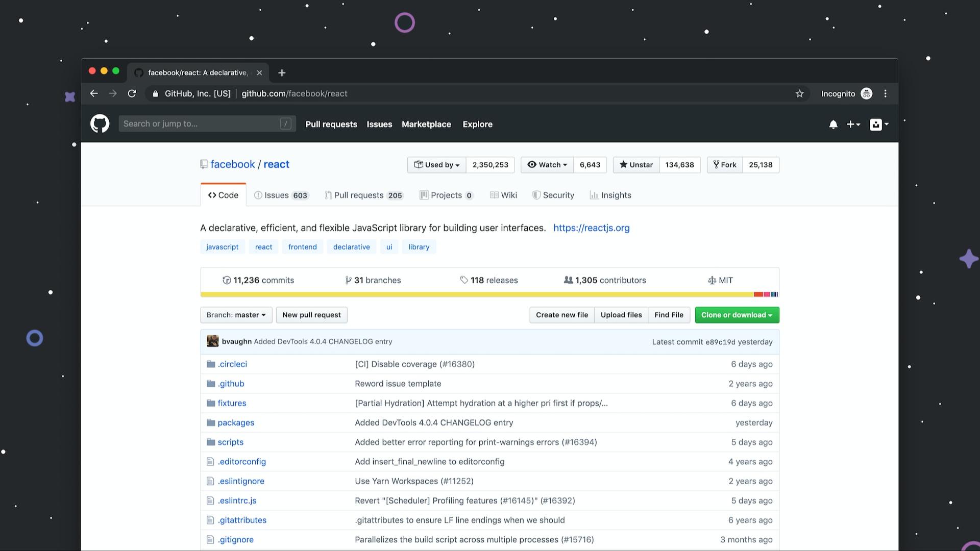Image resolution: width=980 pixels, height=551 pixels.
Task: Expand the Watch dropdown arrow
Action: click(x=565, y=165)
